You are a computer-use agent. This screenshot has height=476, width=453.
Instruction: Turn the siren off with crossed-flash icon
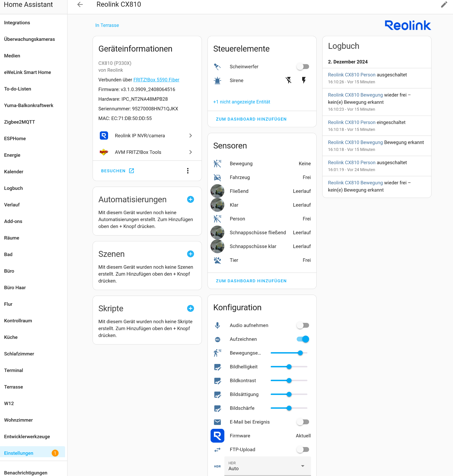(288, 80)
